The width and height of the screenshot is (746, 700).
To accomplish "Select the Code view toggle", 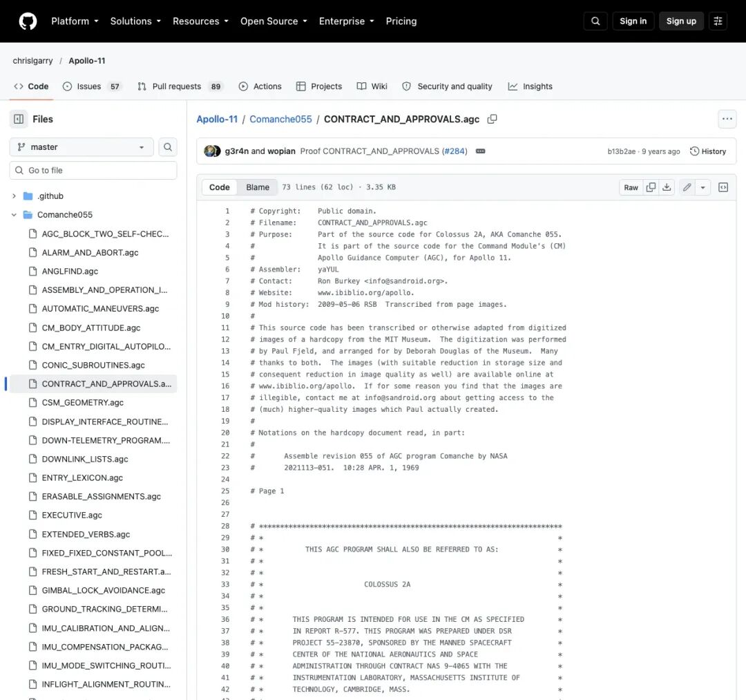I will pos(220,187).
